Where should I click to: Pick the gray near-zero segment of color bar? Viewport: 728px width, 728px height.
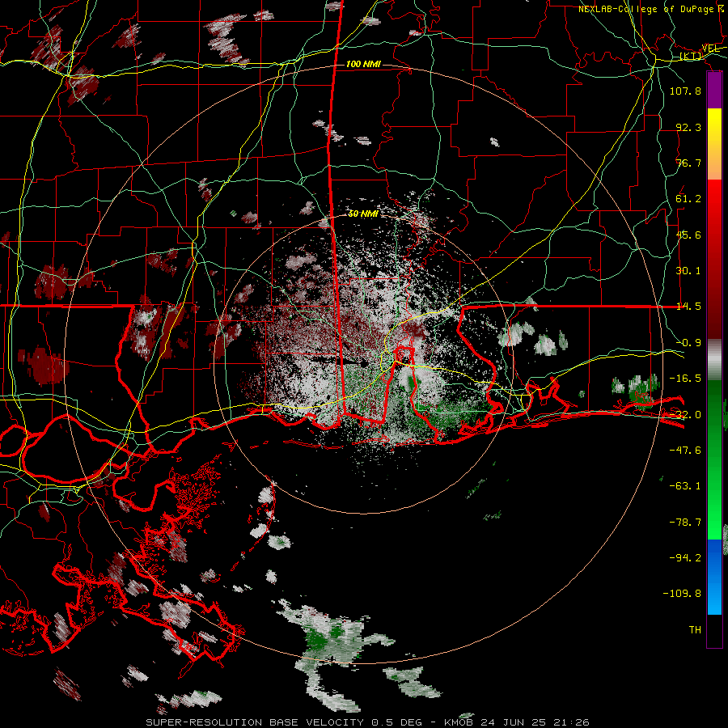coord(714,360)
